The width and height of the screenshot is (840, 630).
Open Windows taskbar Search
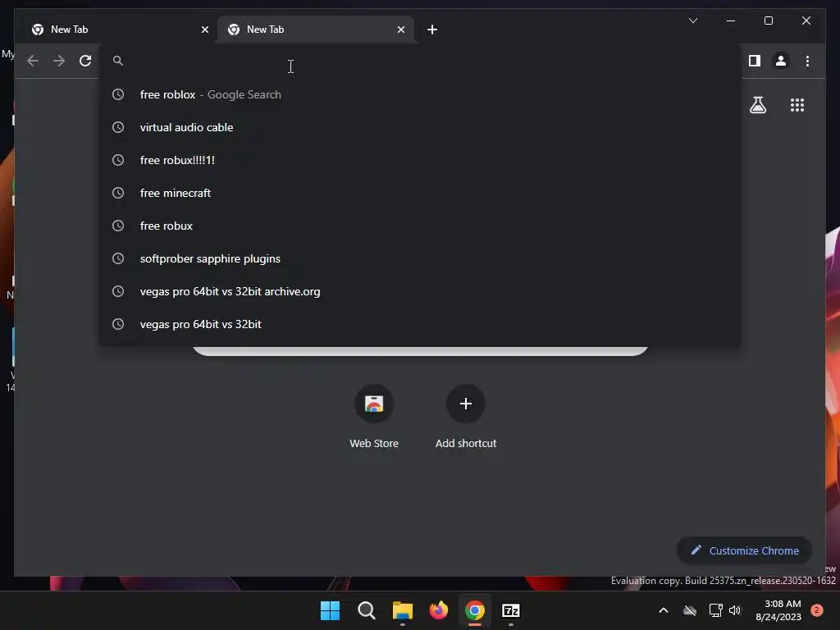click(x=367, y=610)
